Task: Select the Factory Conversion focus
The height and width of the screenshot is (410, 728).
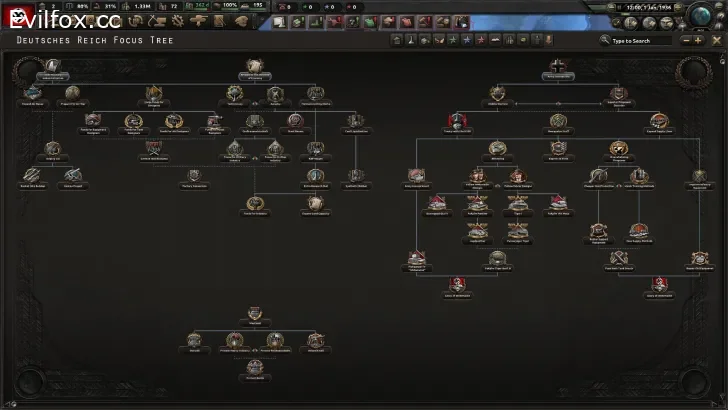Action: pyautogui.click(x=195, y=177)
